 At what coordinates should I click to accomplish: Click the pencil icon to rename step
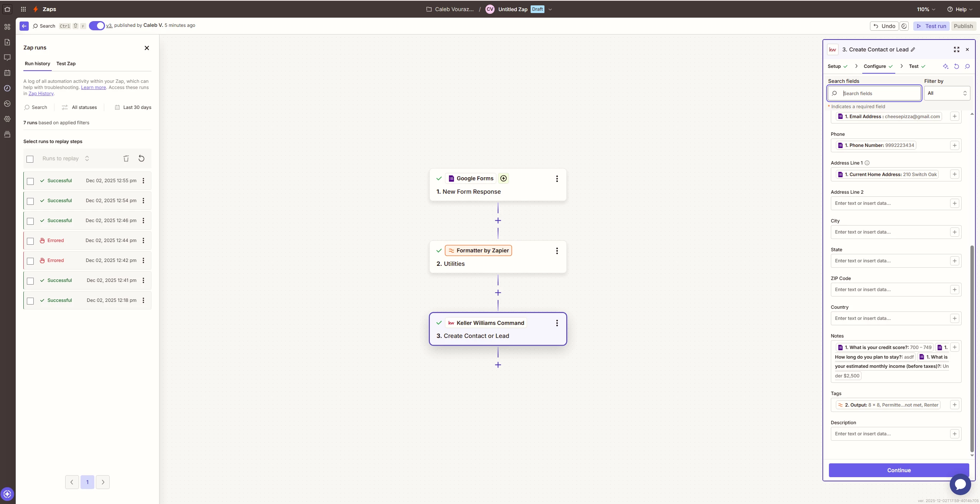pos(913,49)
